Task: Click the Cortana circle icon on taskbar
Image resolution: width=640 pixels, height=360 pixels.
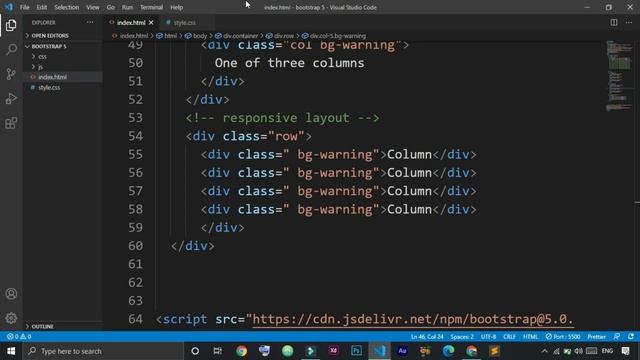Action: (x=195, y=351)
